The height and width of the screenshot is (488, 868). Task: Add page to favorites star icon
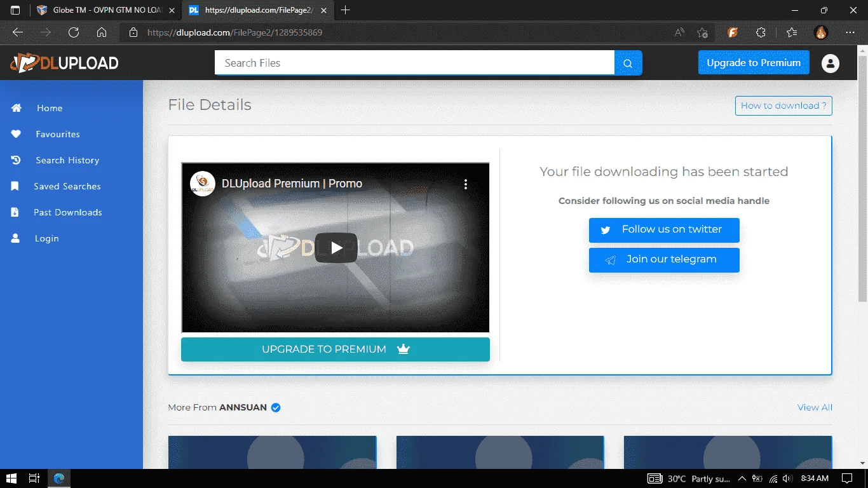(702, 32)
